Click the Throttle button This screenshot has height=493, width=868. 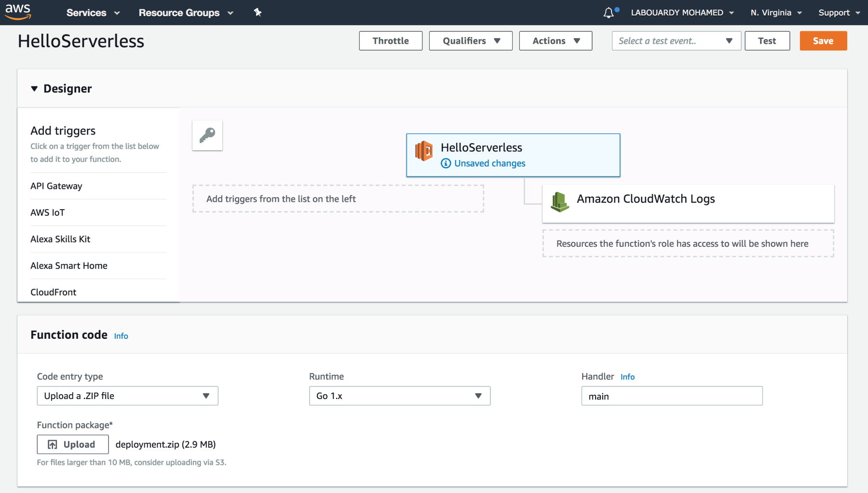tap(391, 41)
